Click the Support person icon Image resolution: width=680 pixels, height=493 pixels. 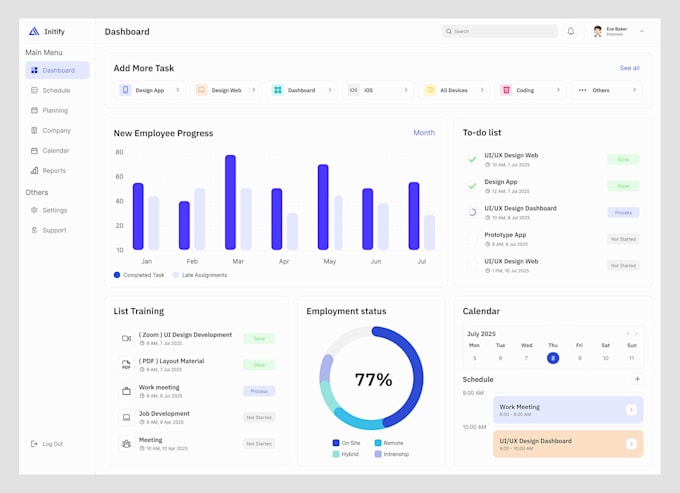[34, 230]
